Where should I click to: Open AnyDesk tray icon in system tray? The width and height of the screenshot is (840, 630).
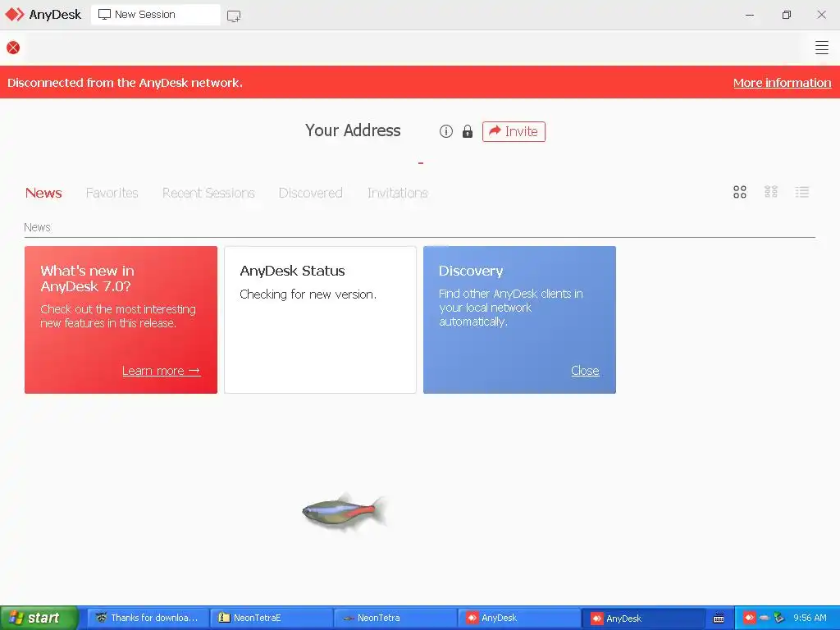(749, 618)
